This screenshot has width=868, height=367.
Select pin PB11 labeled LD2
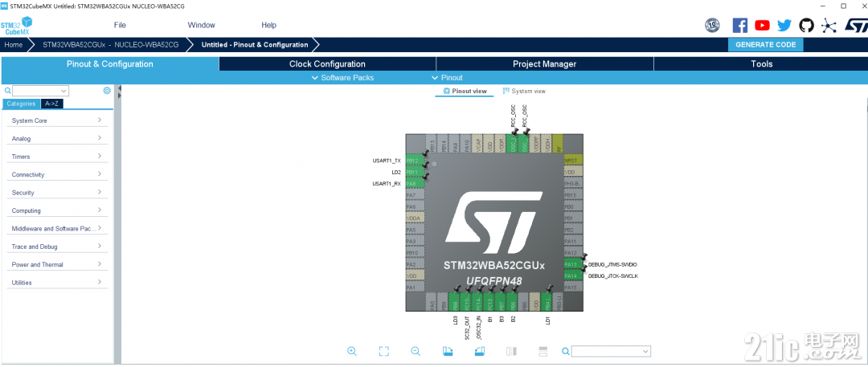(415, 172)
